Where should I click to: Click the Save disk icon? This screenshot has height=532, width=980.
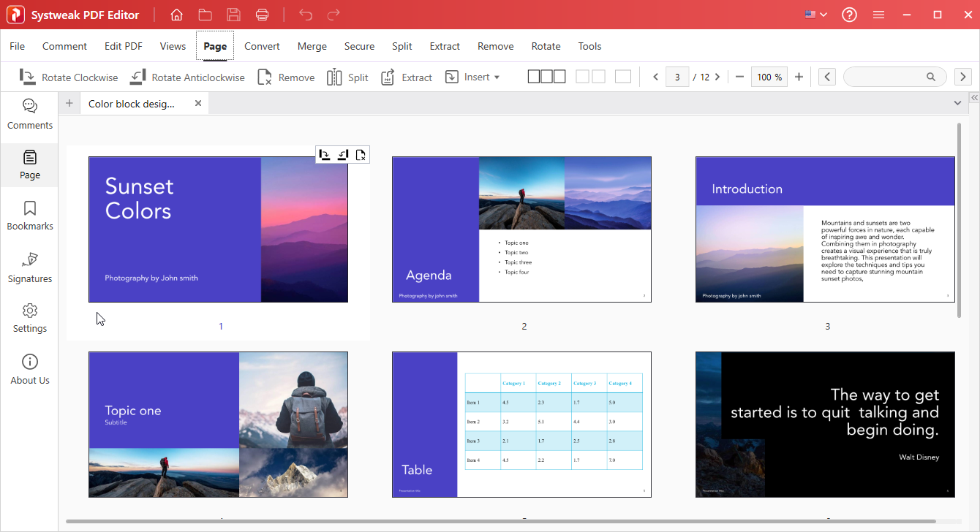coord(233,15)
